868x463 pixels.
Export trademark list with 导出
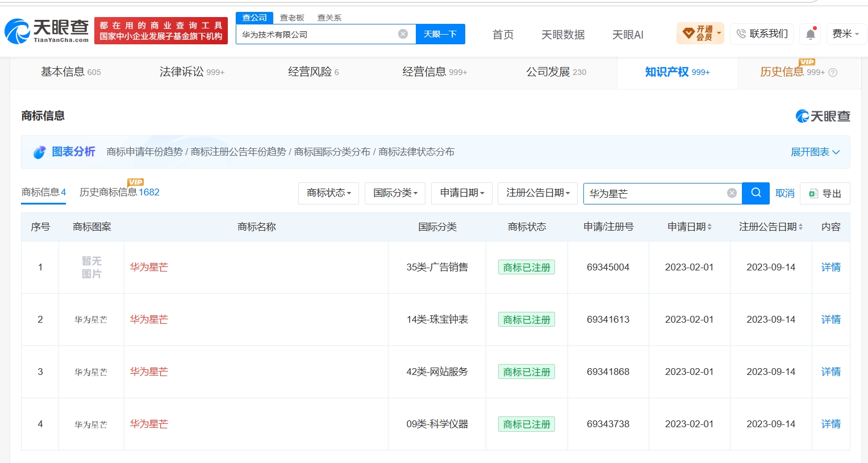[x=825, y=193]
